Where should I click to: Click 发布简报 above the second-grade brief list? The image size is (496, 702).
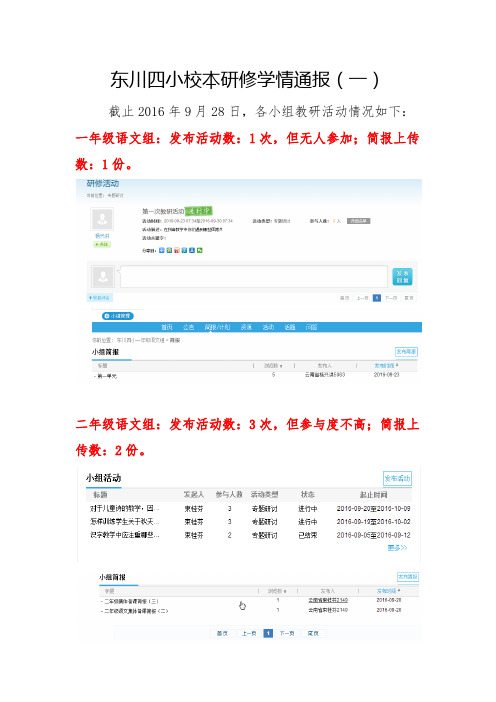pos(408,577)
